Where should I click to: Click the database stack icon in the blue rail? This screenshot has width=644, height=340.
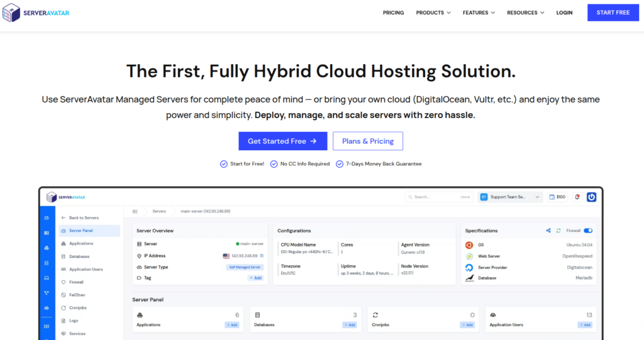47,263
